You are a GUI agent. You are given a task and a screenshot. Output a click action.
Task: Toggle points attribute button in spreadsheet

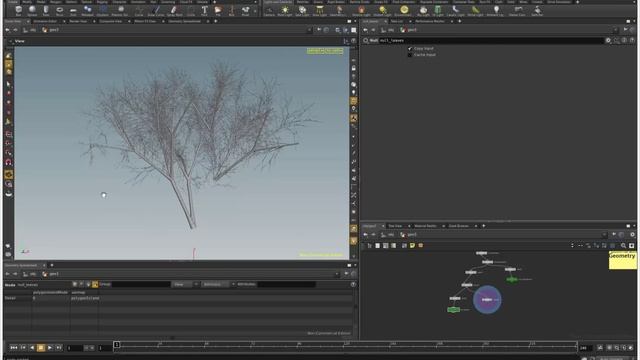75,284
